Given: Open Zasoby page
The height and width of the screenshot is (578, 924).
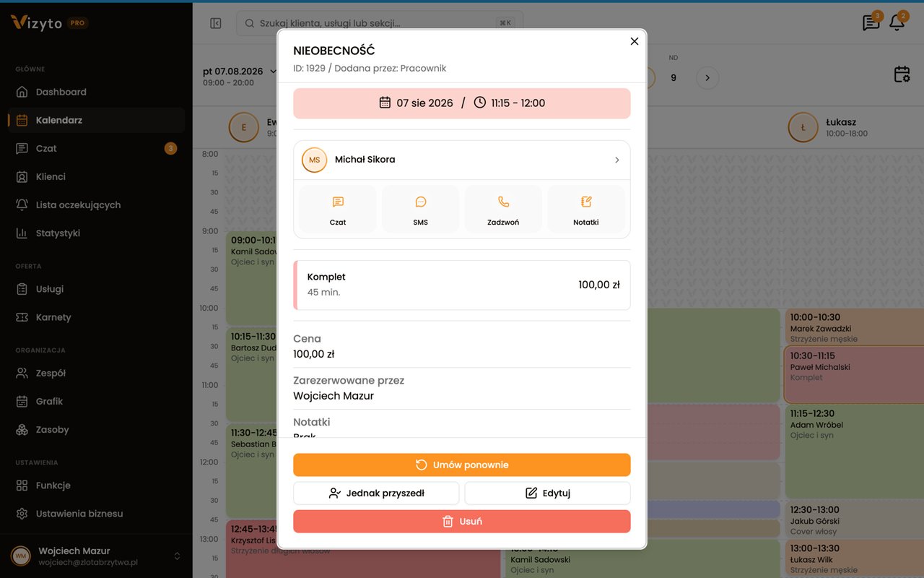Looking at the screenshot, I should (x=96, y=429).
